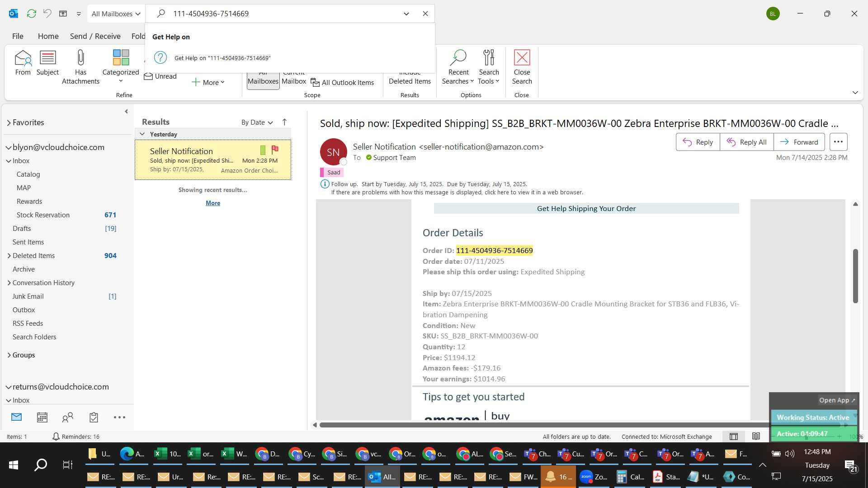This screenshot has height=488, width=868.
Task: Click green category marker on Seller Notification
Action: click(263, 150)
